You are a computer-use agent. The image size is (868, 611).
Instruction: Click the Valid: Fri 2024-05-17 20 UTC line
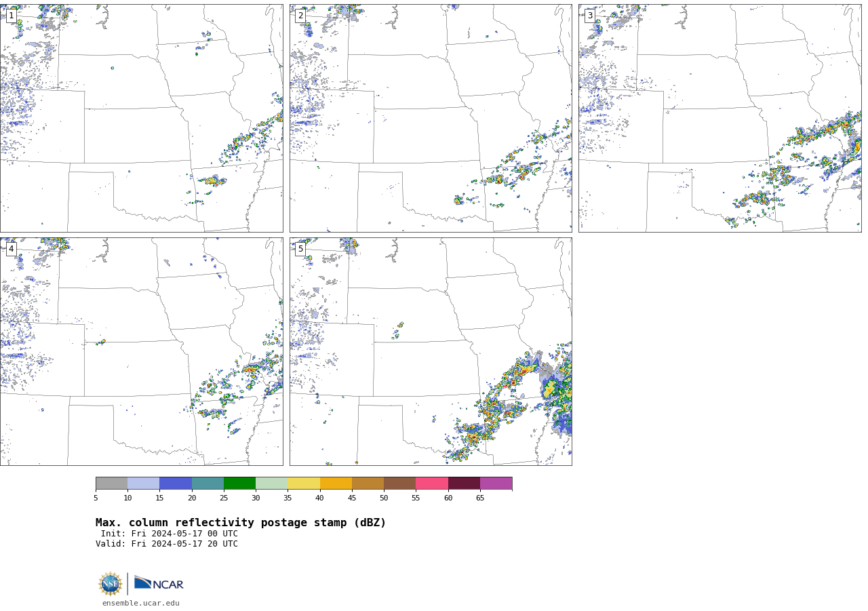tap(167, 544)
